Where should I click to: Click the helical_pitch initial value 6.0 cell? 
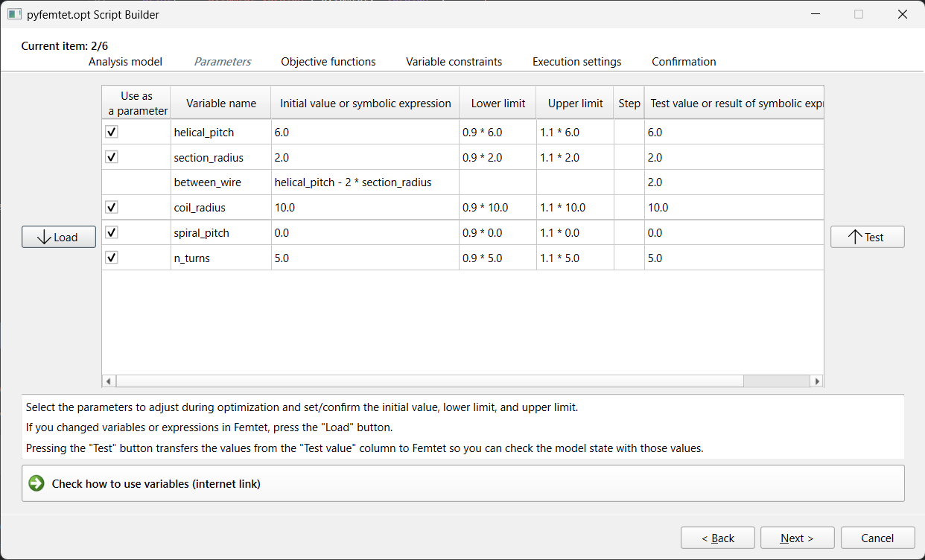(x=366, y=132)
